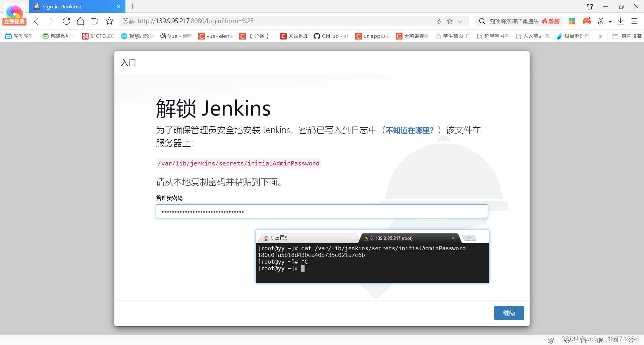The height and width of the screenshot is (345, 644).
Task: Open the red game controller icon
Action: (587, 21)
